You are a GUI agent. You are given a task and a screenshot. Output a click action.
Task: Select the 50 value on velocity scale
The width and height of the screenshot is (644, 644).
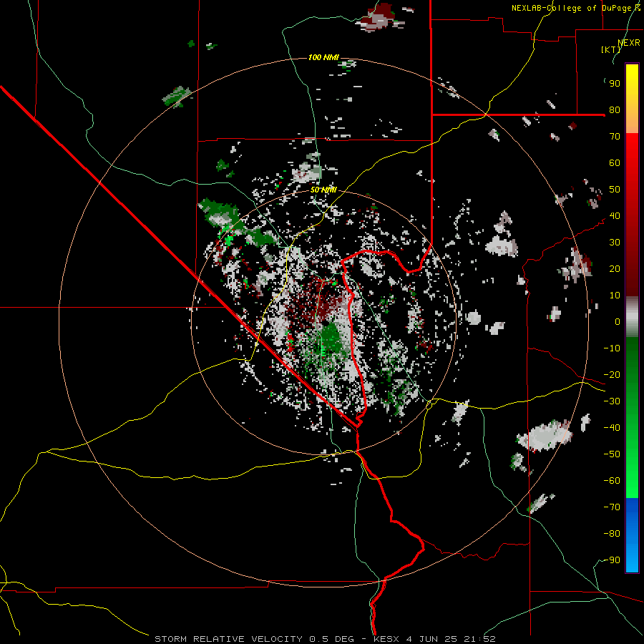point(615,190)
